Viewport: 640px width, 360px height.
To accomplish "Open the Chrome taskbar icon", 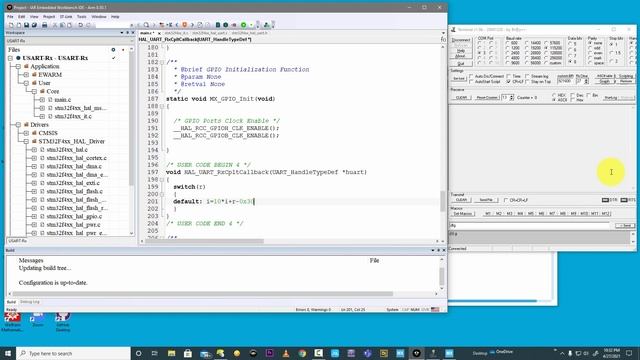I will point(302,353).
